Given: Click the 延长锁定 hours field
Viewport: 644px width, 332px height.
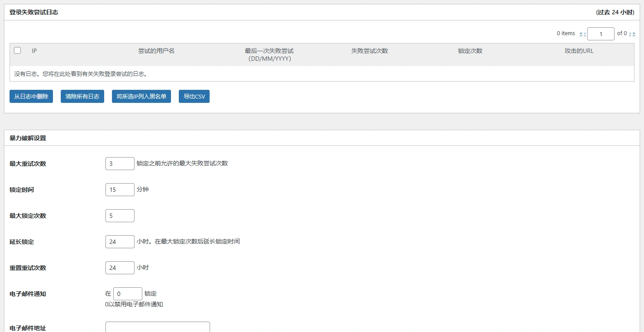Looking at the screenshot, I should tap(120, 242).
